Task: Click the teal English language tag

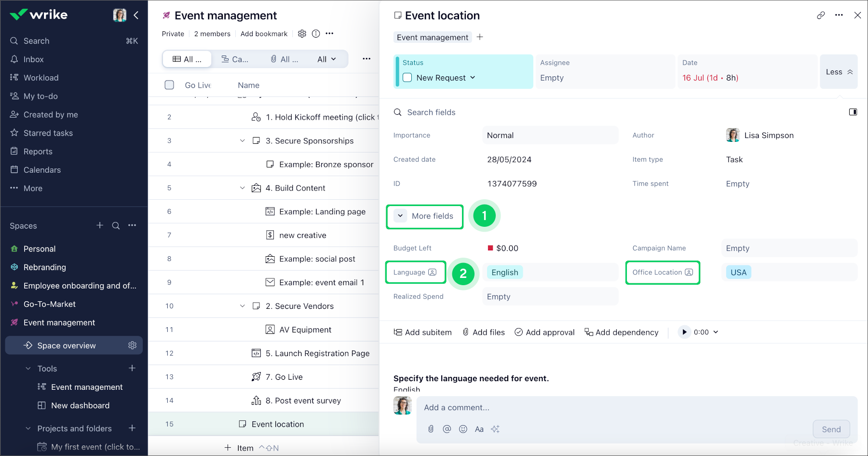Action: (504, 272)
